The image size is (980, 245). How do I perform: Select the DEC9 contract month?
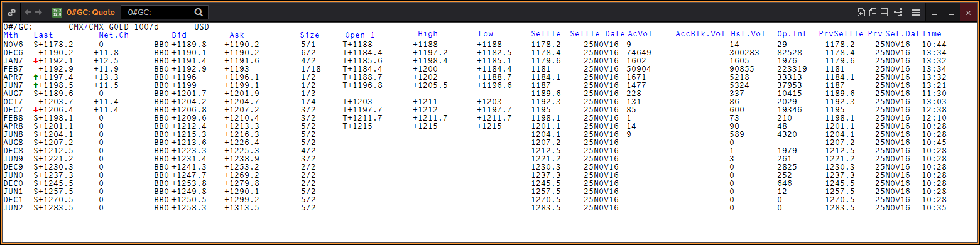coord(13,167)
